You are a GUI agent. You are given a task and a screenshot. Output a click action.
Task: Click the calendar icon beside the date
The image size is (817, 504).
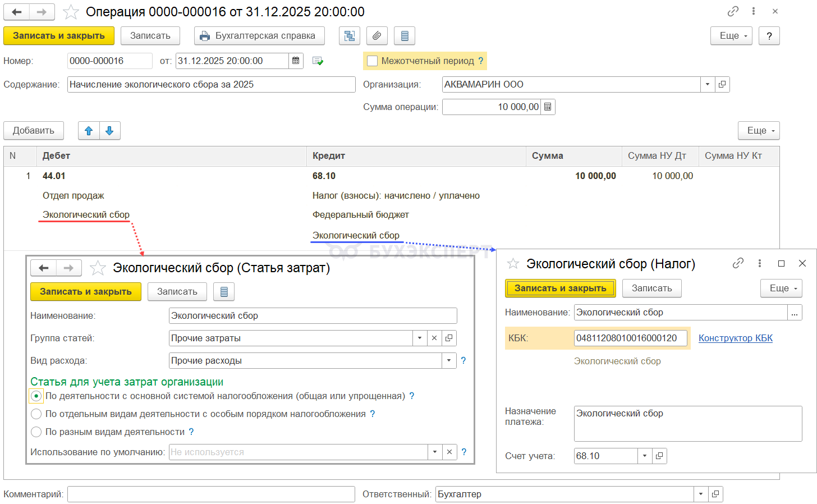click(296, 61)
